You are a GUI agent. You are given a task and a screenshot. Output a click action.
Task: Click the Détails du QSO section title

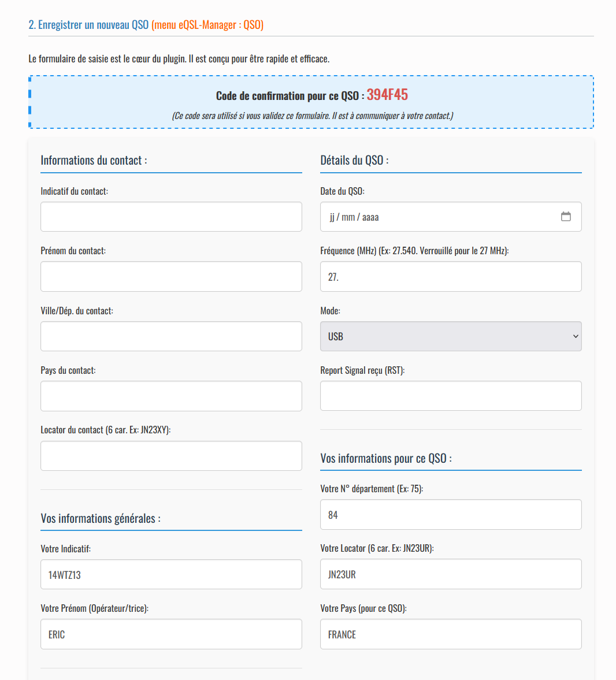click(x=354, y=161)
